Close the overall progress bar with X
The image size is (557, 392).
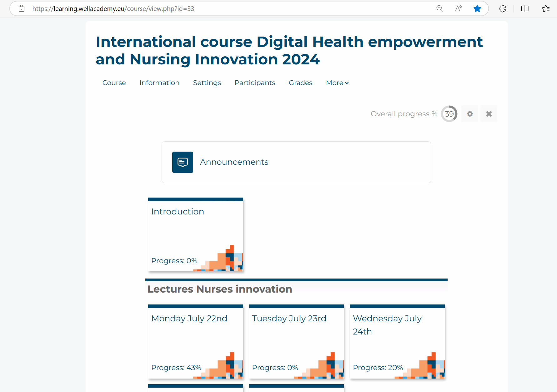[489, 114]
